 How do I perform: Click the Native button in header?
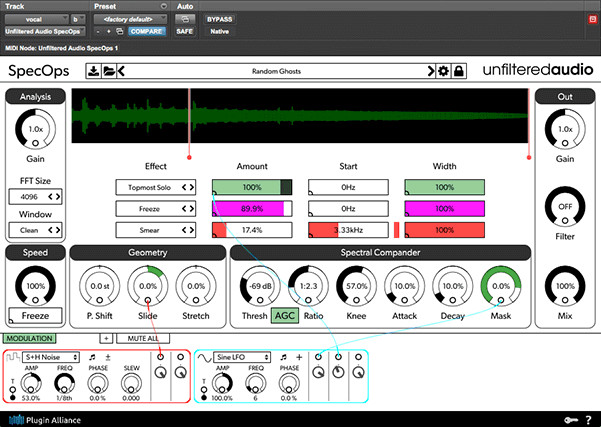coord(220,31)
